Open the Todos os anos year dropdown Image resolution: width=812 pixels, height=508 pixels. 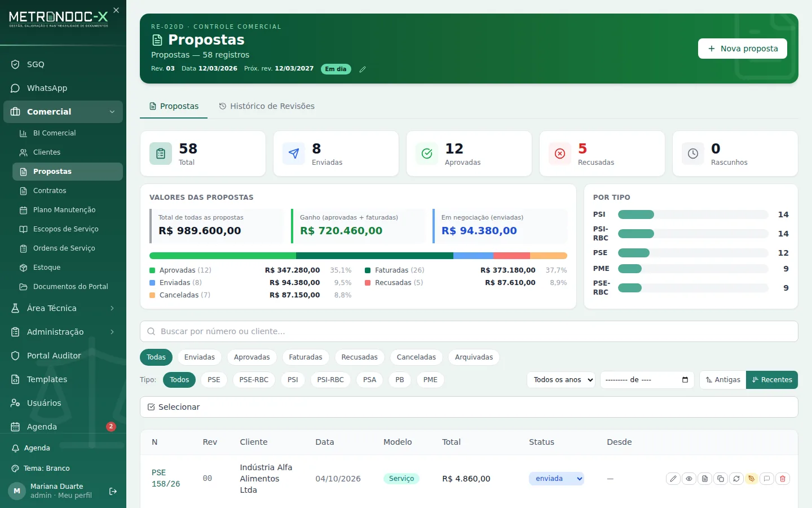click(x=561, y=380)
